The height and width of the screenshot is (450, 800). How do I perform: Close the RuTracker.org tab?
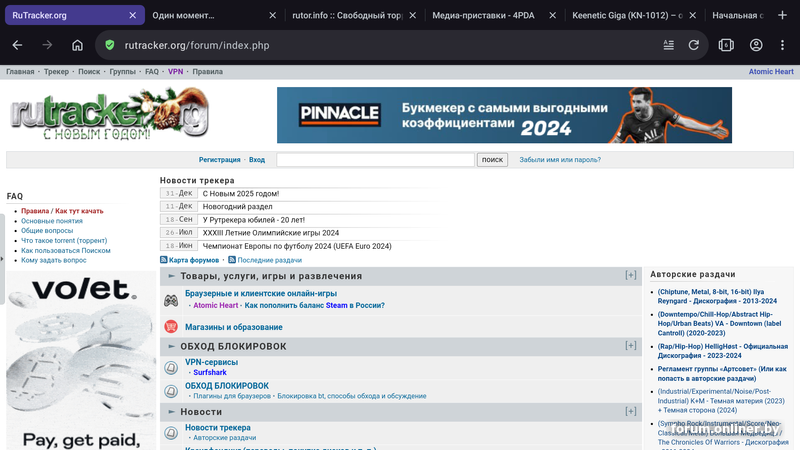(133, 15)
